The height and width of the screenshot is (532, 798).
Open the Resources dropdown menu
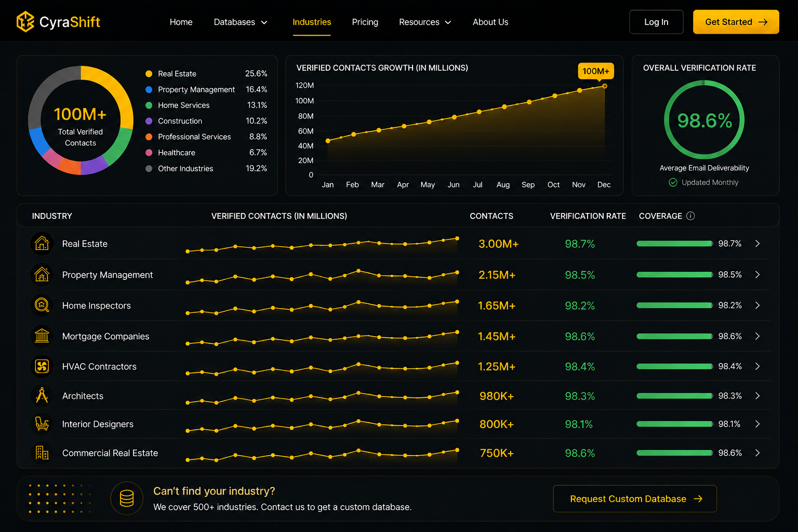pos(425,22)
